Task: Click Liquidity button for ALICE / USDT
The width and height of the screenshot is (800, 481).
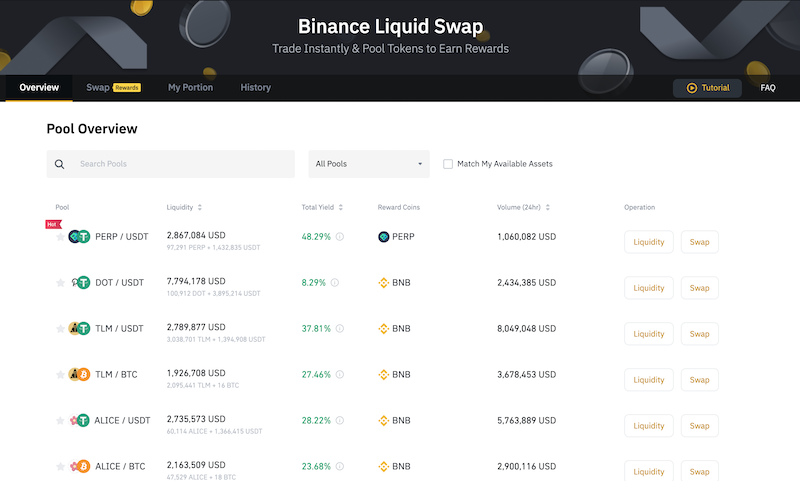Action: pyautogui.click(x=649, y=425)
